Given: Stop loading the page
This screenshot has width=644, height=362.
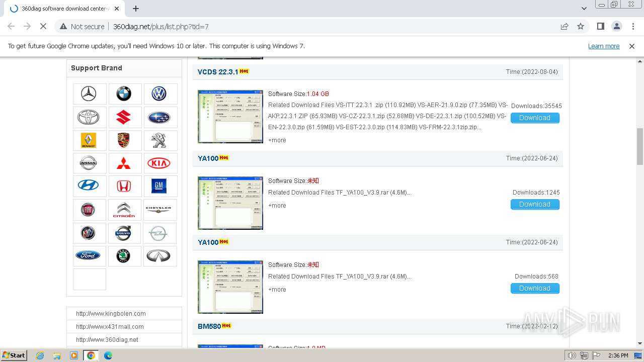Looking at the screenshot, I should (43, 26).
